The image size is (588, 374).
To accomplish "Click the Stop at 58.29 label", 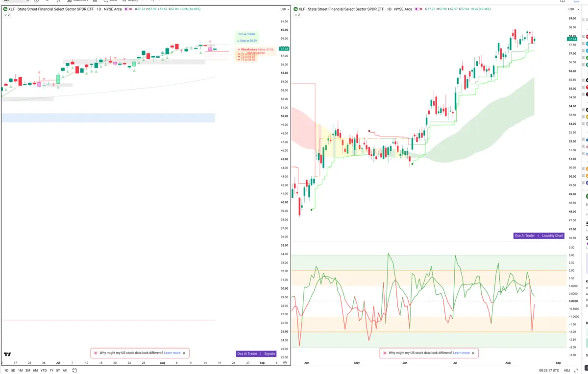I will click(x=247, y=41).
